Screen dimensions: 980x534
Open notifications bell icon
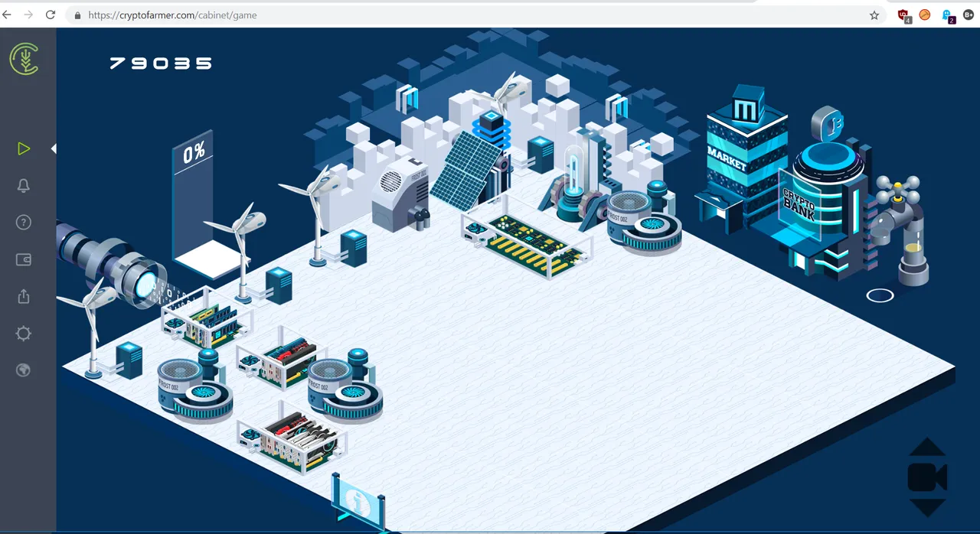pyautogui.click(x=24, y=186)
